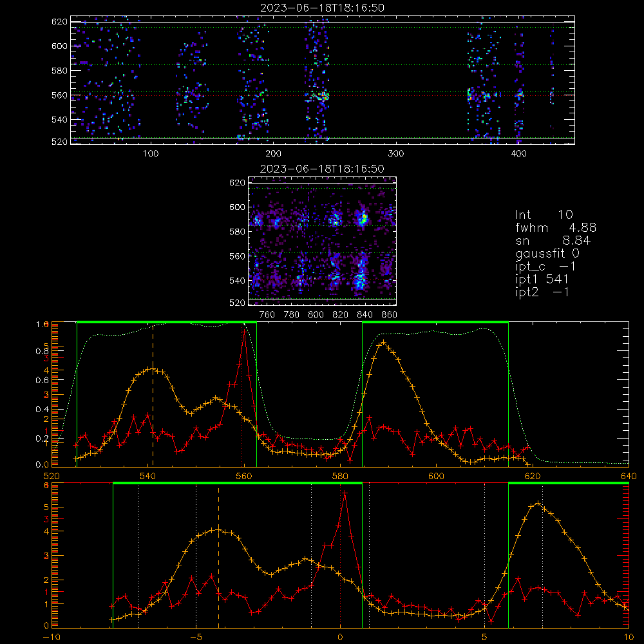644x644 pixels.
Task: Click red curve peak near 0 in bottom plot
Action: [345, 493]
